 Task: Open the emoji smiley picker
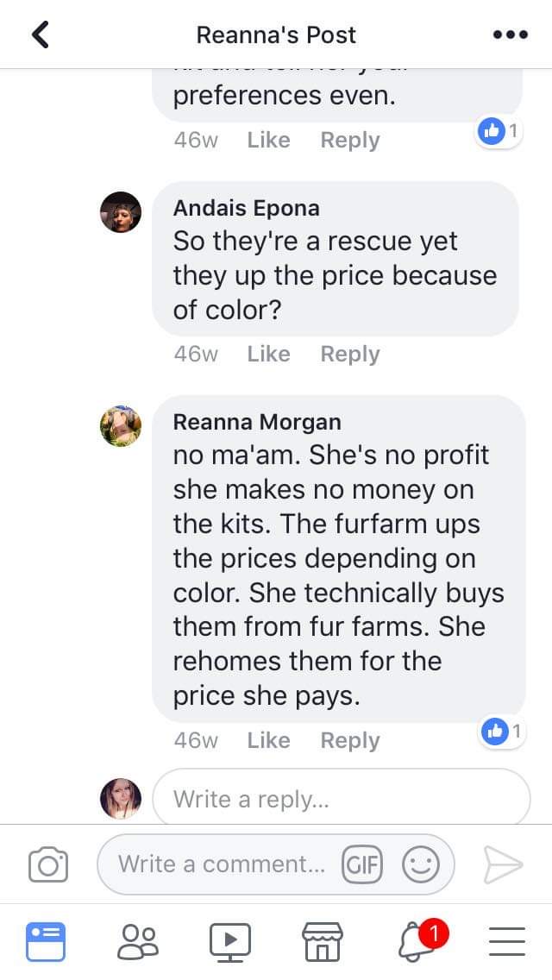[421, 864]
